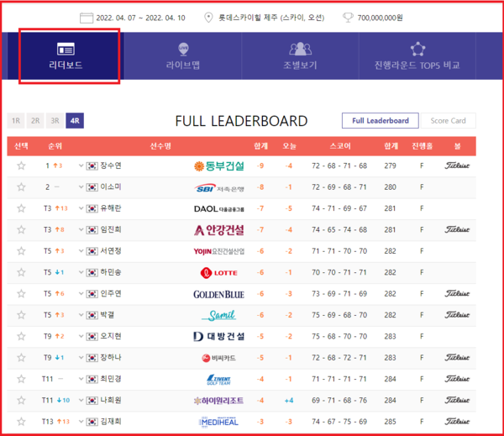The width and height of the screenshot is (504, 436).
Task: Click the Golden Blue sponsor logo
Action: [x=219, y=294]
